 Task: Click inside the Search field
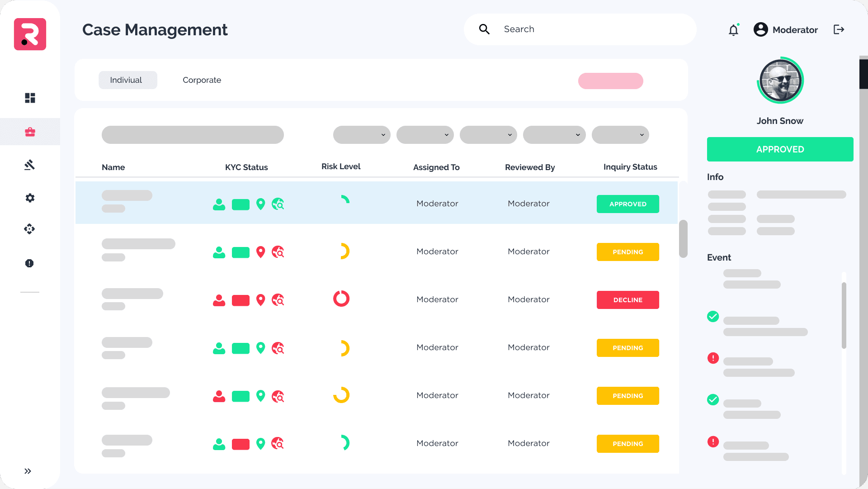(588, 29)
